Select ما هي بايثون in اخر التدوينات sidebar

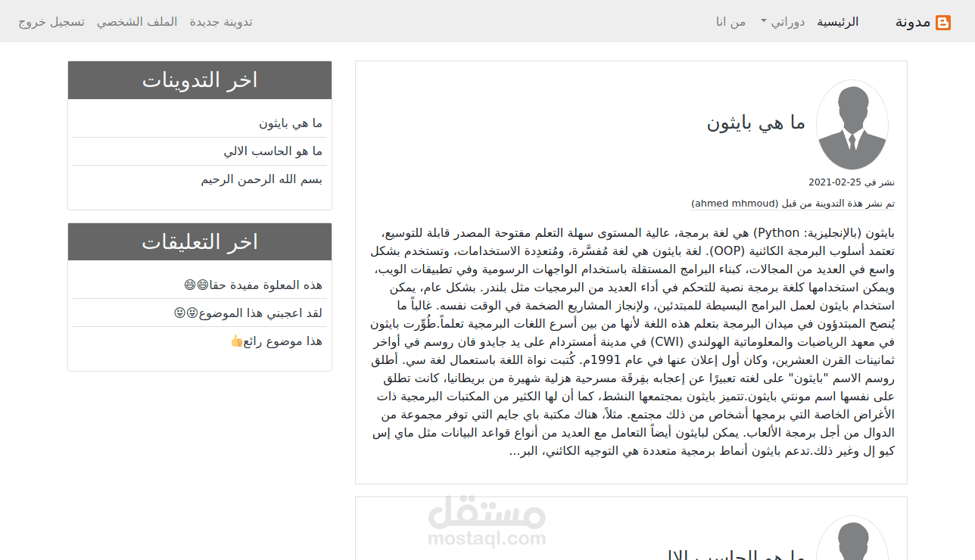[291, 123]
